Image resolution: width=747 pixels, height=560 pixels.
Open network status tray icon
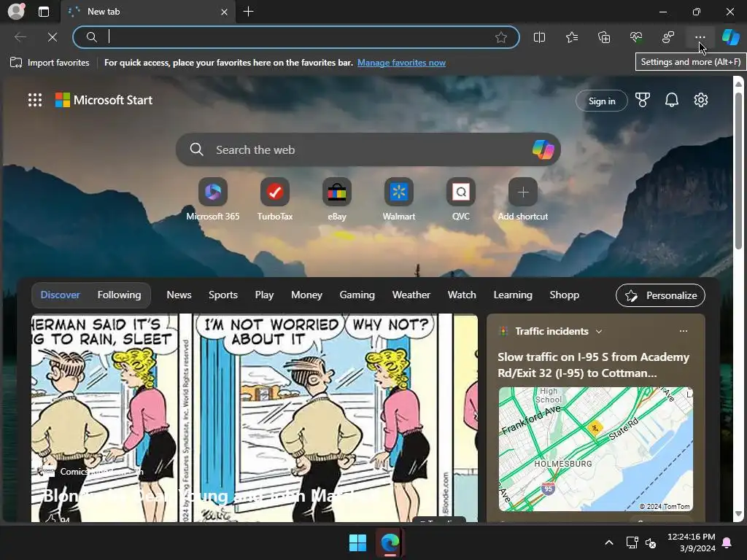coord(632,542)
